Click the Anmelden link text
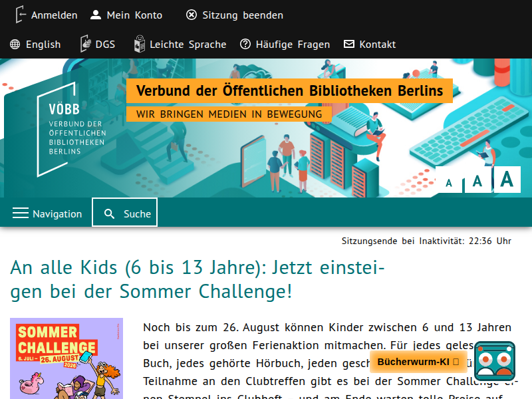Screen dimensions: 532x399 [x=55, y=15]
